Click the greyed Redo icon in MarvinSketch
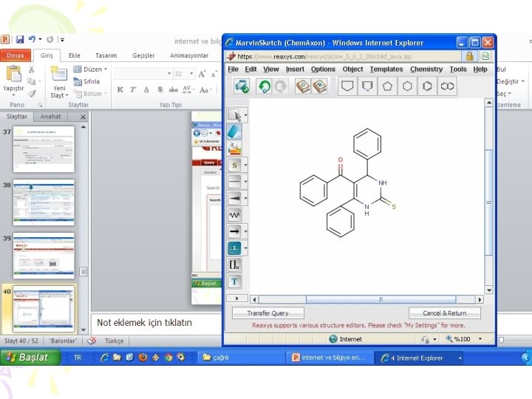The height and width of the screenshot is (399, 532). click(280, 86)
